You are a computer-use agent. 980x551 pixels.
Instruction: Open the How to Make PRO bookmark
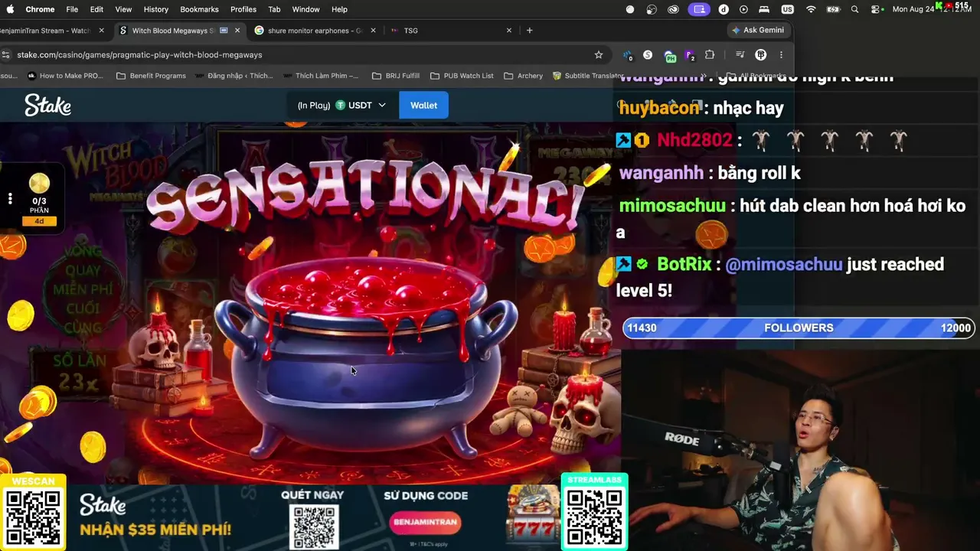click(64, 76)
